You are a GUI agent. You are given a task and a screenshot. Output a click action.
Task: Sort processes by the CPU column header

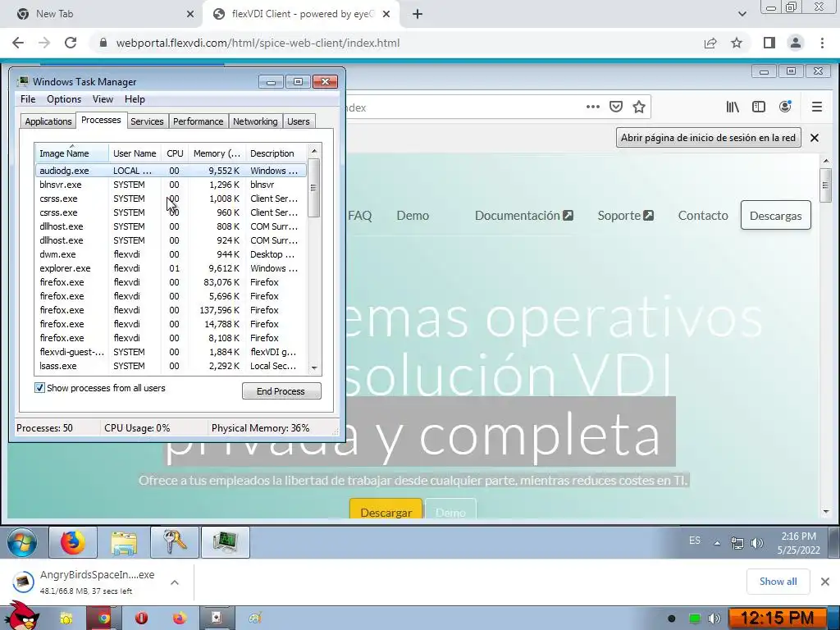click(175, 153)
